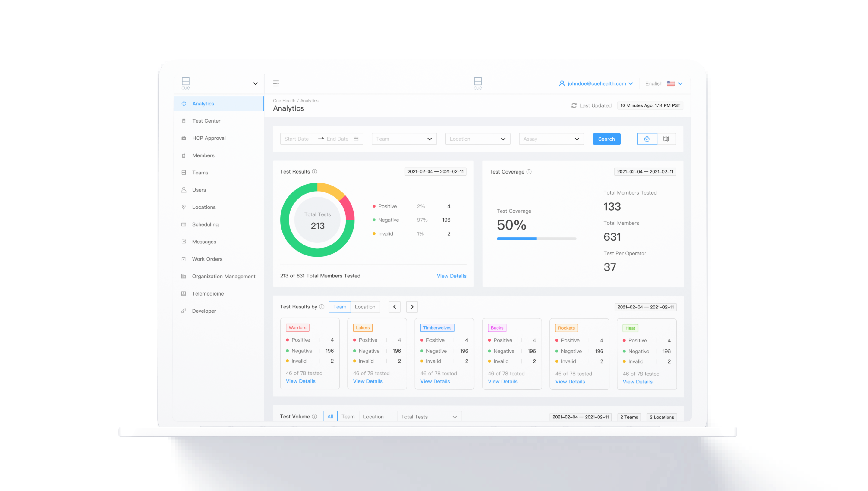Viewport: 868px width, 491px height.
Task: Open View Details in Warriors card
Action: pyautogui.click(x=300, y=381)
